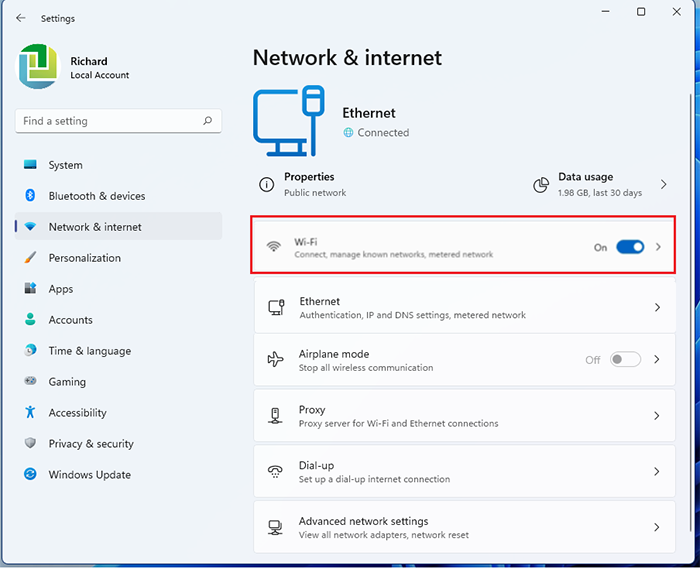Click the Advanced network settings icon
The width and height of the screenshot is (700, 569).
275,527
